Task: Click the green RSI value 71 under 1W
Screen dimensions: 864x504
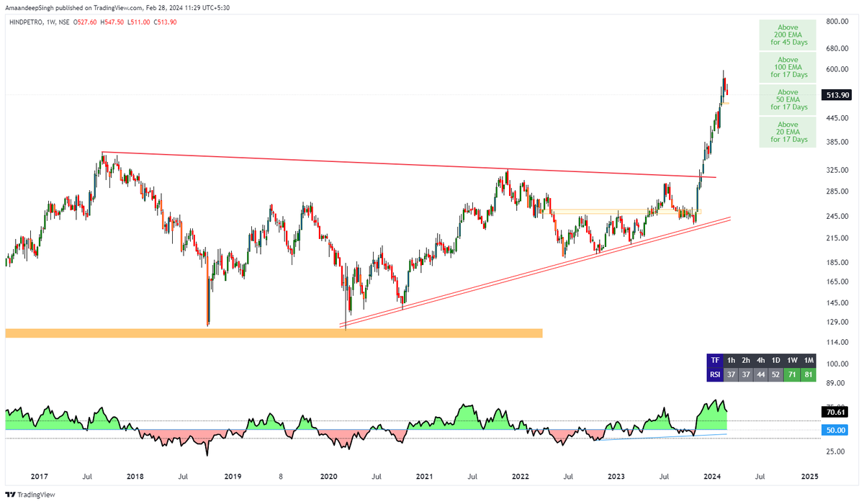Action: [x=793, y=374]
